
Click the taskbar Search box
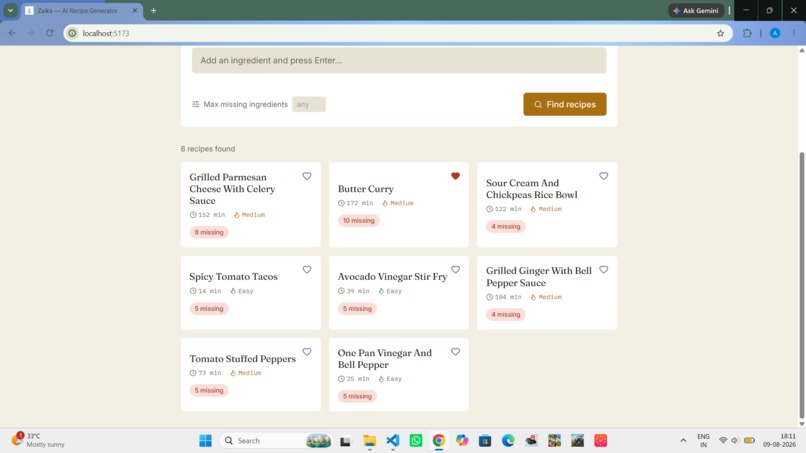click(276, 441)
